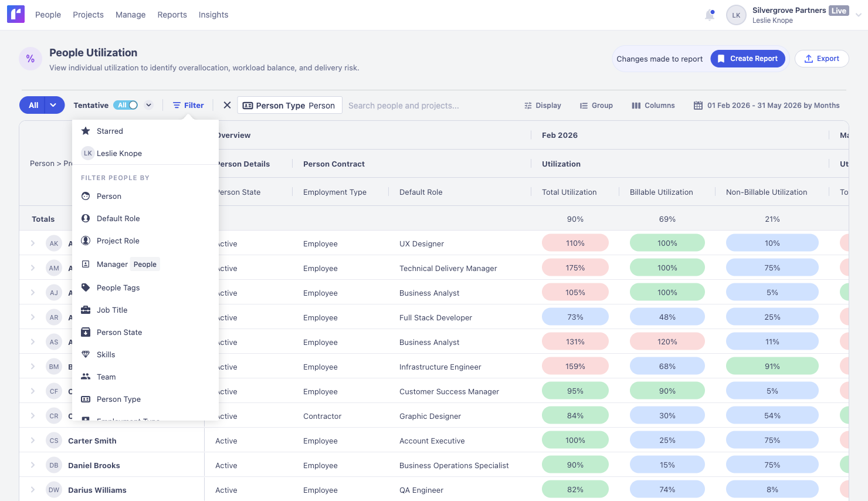Click the calendar date range icon
This screenshot has height=501, width=868.
698,106
